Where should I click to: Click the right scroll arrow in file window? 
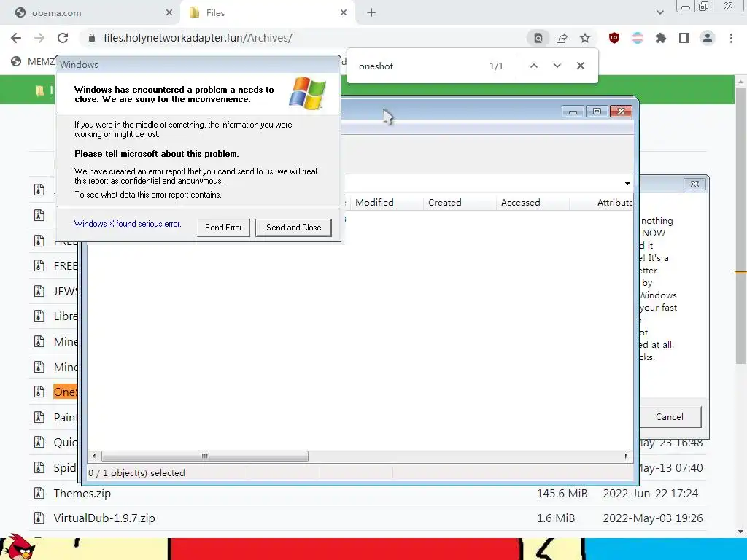coord(626,456)
